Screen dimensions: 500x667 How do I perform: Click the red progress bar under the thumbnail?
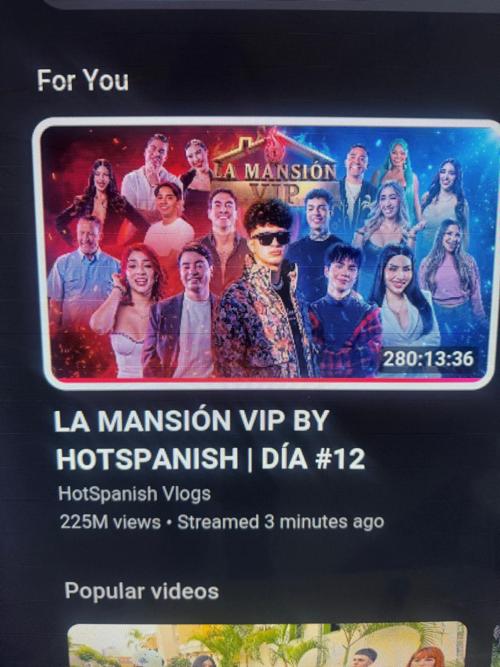point(267,379)
